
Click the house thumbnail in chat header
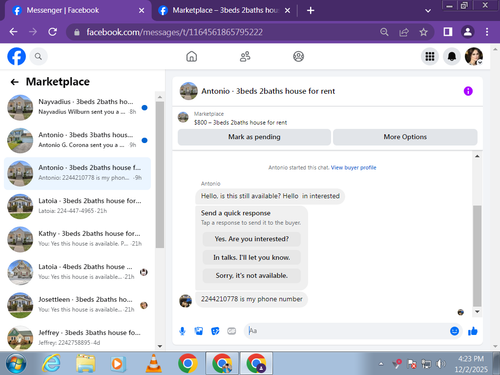(x=188, y=91)
